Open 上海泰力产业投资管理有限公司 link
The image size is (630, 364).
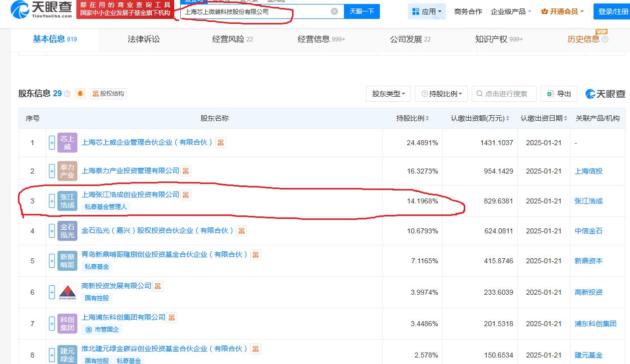click(x=130, y=171)
